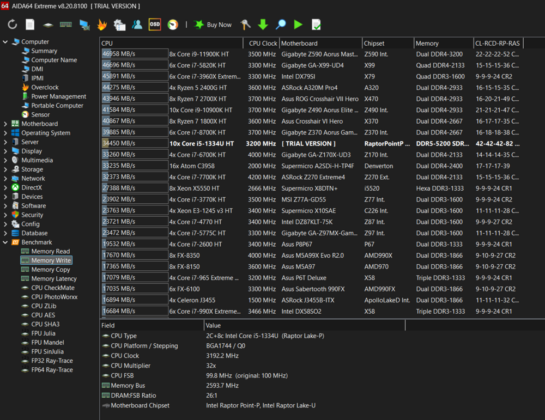The image size is (545, 420).
Task: Expand the Operating System tree node
Action: pyautogui.click(x=5, y=133)
